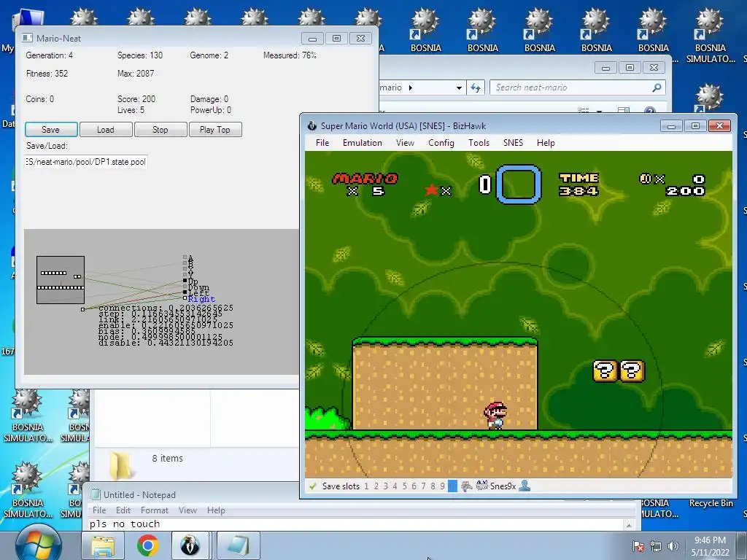747x560 pixels.
Task: Open the Config menu in BizHawk
Action: coord(441,143)
